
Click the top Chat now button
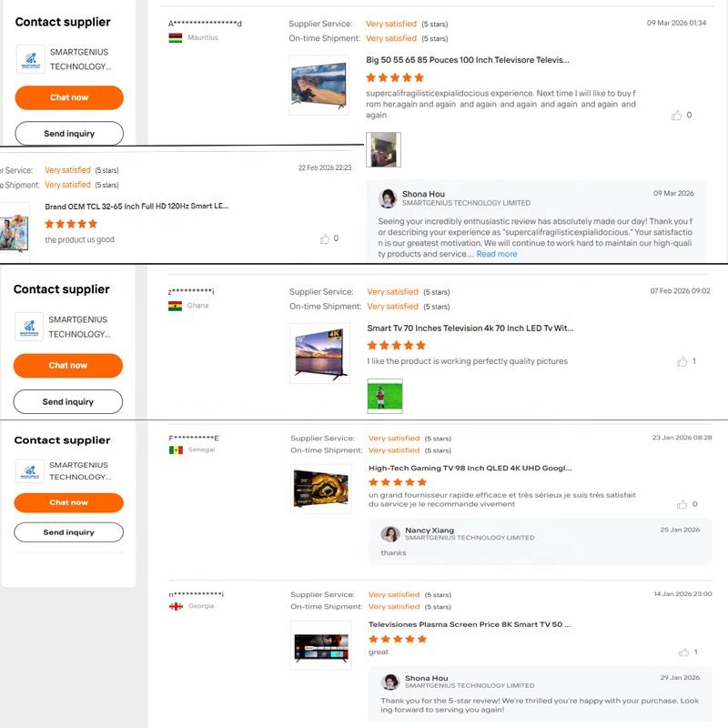(x=69, y=97)
